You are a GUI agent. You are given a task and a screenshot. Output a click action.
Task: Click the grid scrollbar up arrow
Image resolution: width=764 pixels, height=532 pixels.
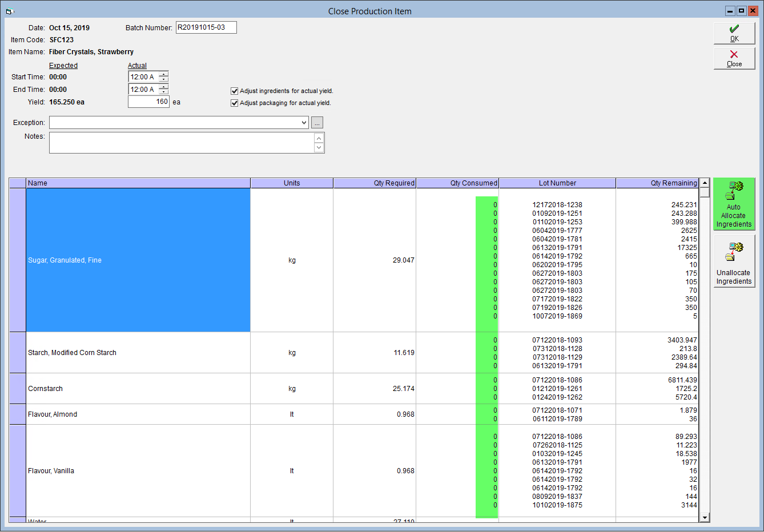click(705, 183)
